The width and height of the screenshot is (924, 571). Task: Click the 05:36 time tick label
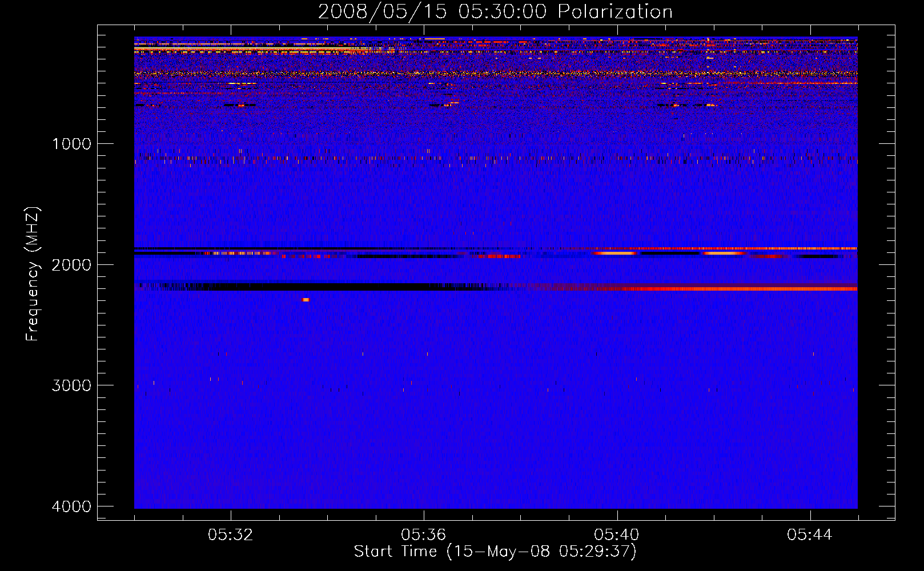(424, 534)
